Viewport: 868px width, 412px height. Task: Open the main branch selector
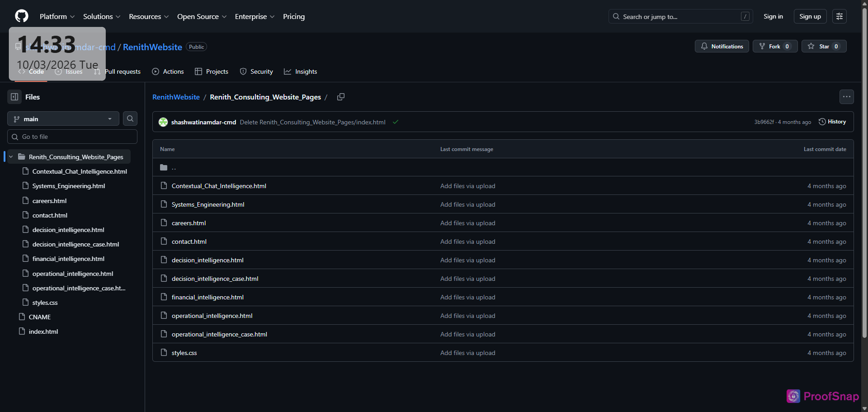tap(63, 119)
